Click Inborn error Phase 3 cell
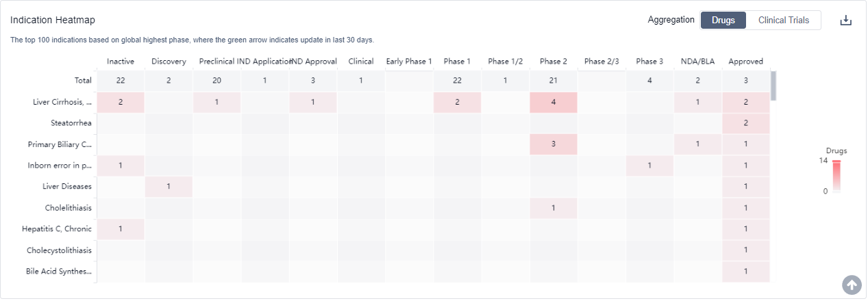 (649, 166)
